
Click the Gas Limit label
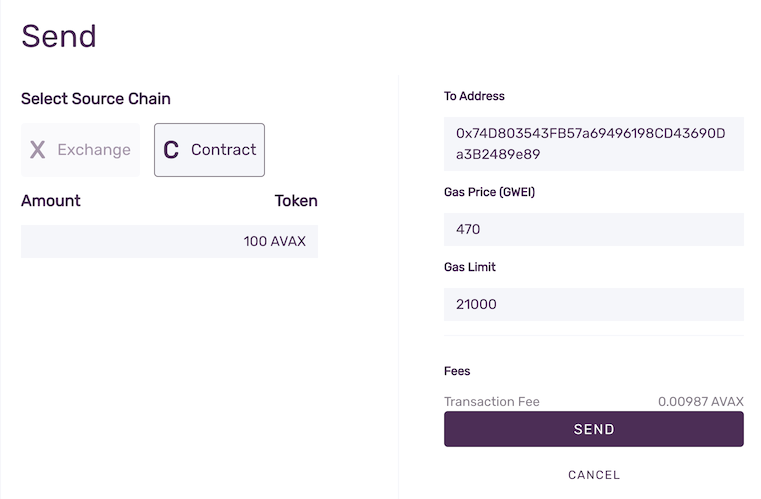(470, 267)
